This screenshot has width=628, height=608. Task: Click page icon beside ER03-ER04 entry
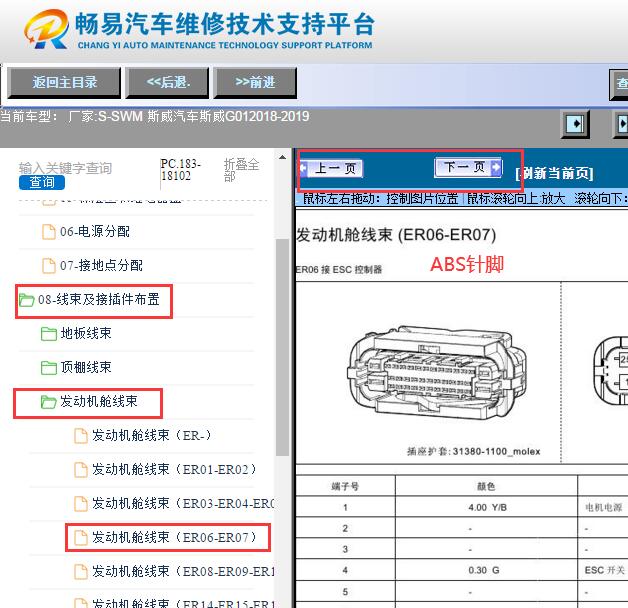click(81, 504)
